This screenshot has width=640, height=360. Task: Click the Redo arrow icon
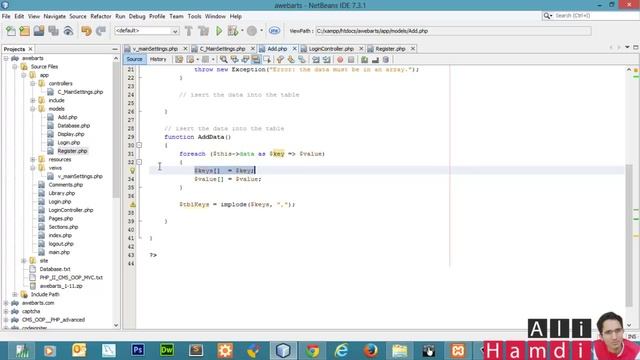point(100,31)
